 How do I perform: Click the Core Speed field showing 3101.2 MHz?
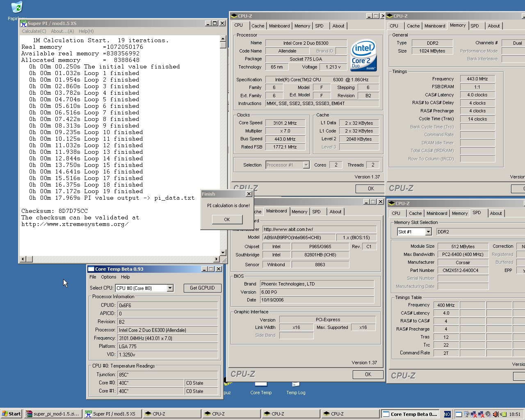pos(285,123)
